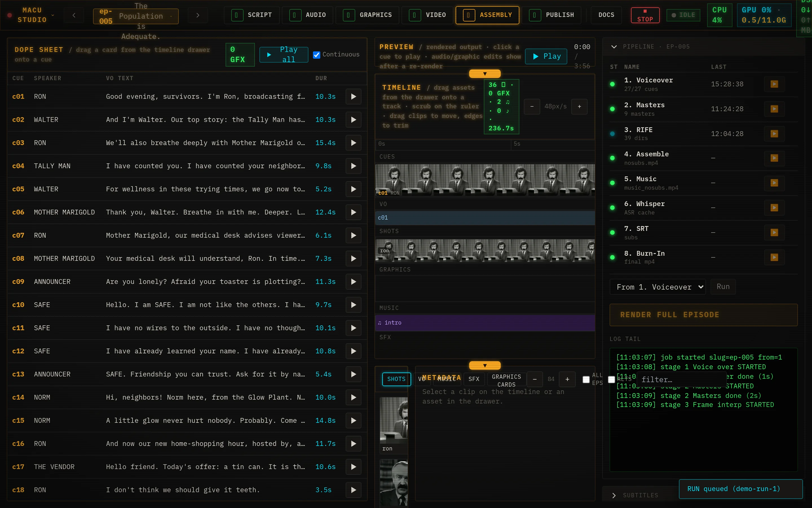This screenshot has width=812, height=508.
Task: Switch to the AUDIO tab
Action: pyautogui.click(x=308, y=15)
